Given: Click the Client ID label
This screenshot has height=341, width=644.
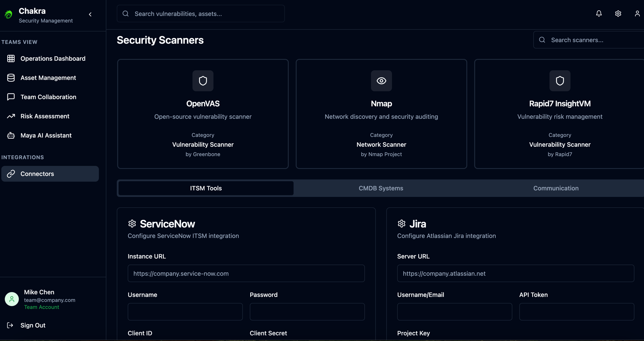Looking at the screenshot, I should click(x=140, y=333).
